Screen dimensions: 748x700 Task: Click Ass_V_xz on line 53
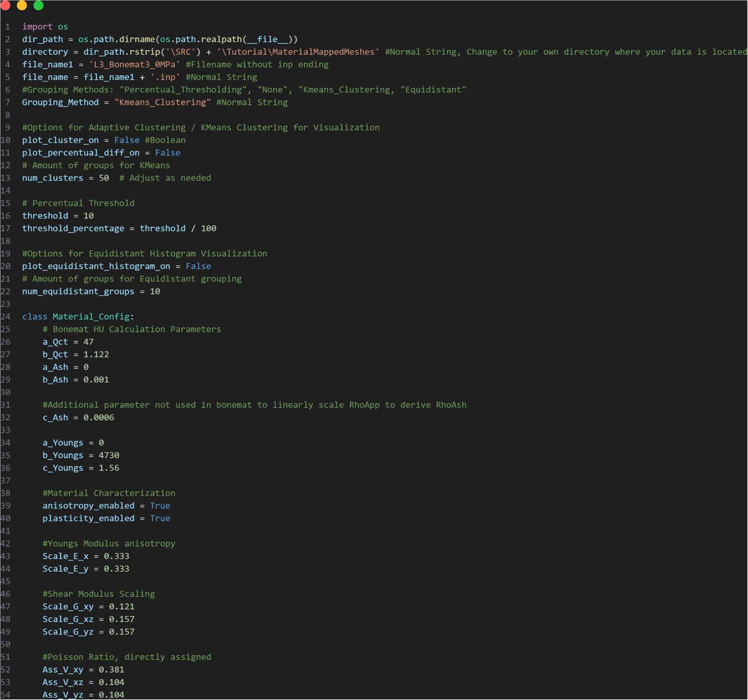(x=63, y=682)
